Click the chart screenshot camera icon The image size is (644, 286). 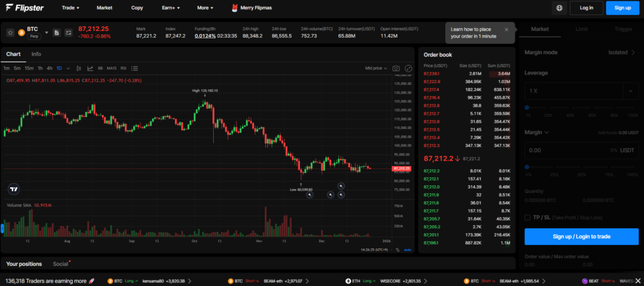[396, 68]
